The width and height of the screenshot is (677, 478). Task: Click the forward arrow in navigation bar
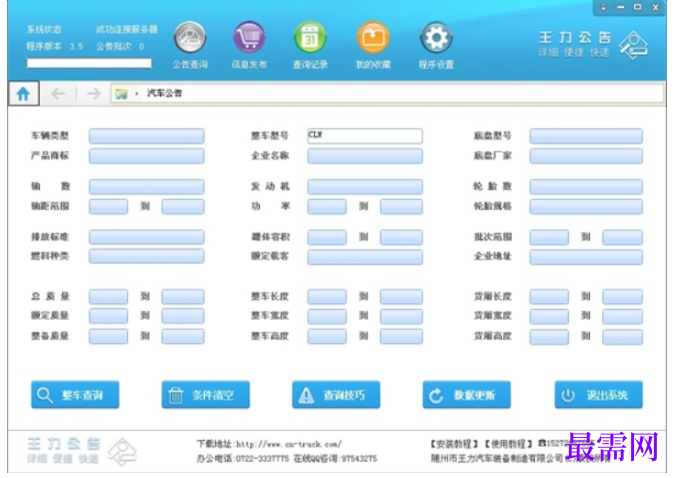[x=93, y=93]
